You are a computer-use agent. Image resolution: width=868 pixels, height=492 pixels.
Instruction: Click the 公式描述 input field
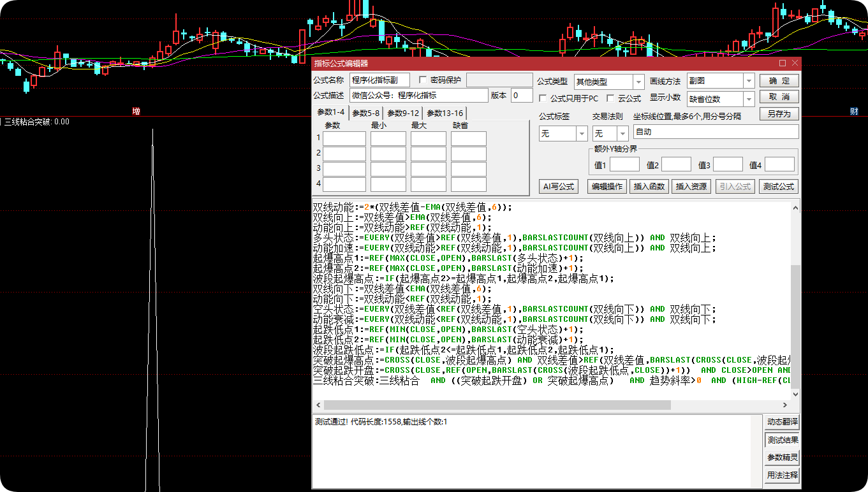tap(418, 96)
